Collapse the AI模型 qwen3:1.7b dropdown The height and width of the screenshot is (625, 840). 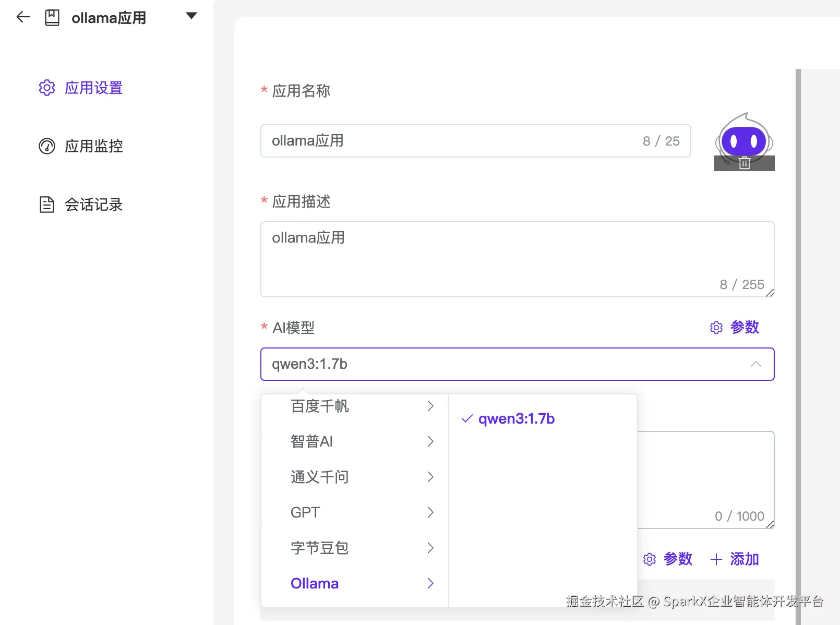pyautogui.click(x=517, y=364)
